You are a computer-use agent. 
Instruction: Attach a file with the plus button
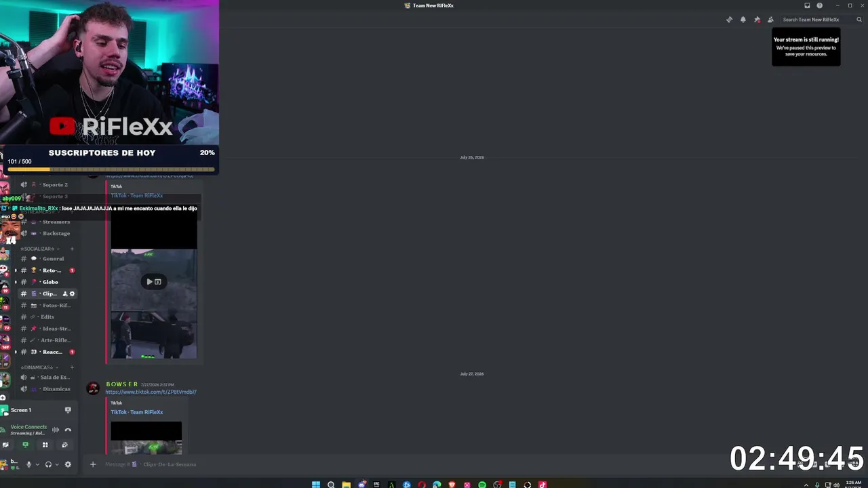[93, 464]
